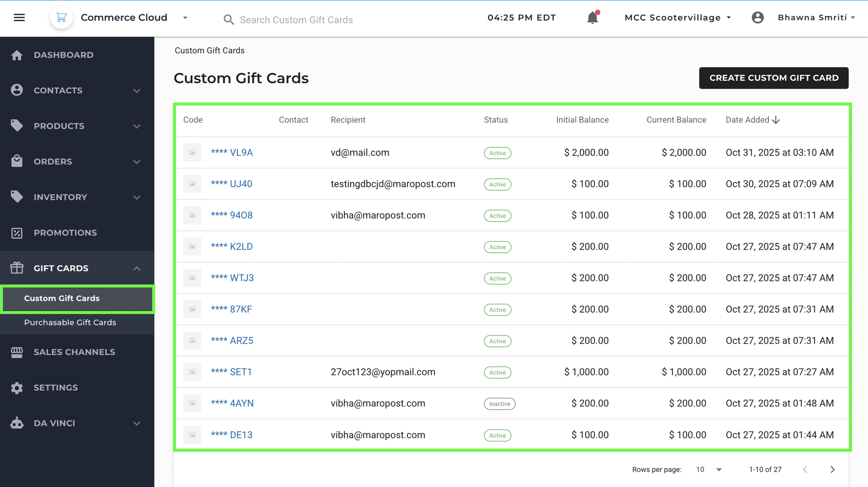Click the Orders bag icon
868x487 pixels.
point(17,161)
